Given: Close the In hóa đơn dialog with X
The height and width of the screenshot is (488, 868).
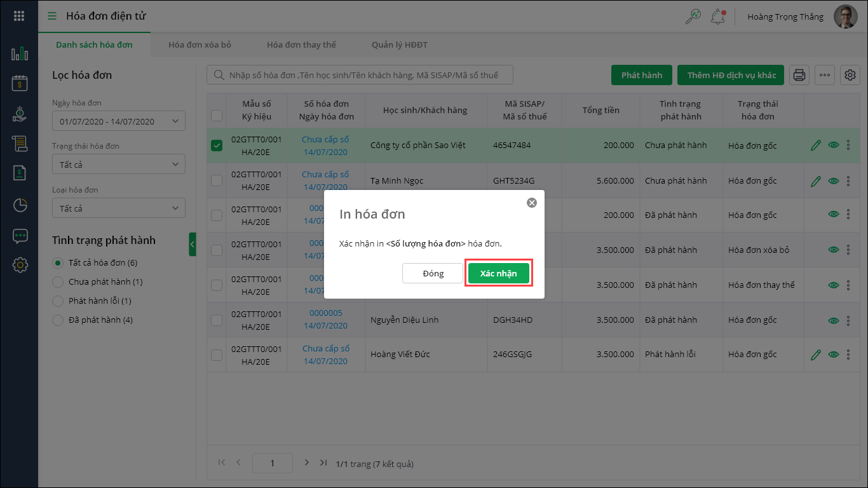Looking at the screenshot, I should (532, 203).
